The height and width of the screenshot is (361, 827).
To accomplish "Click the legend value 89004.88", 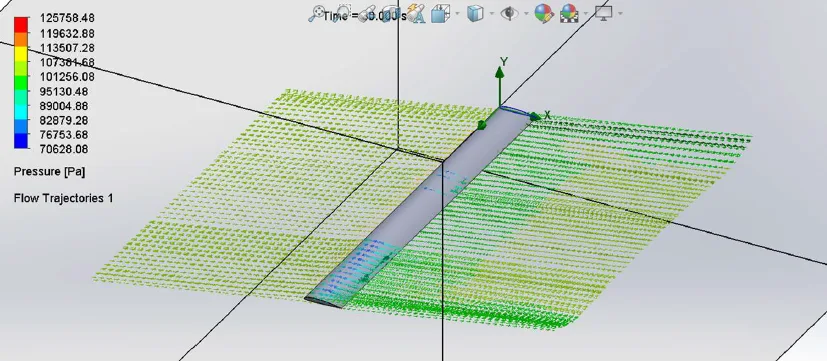I will click(x=63, y=106).
